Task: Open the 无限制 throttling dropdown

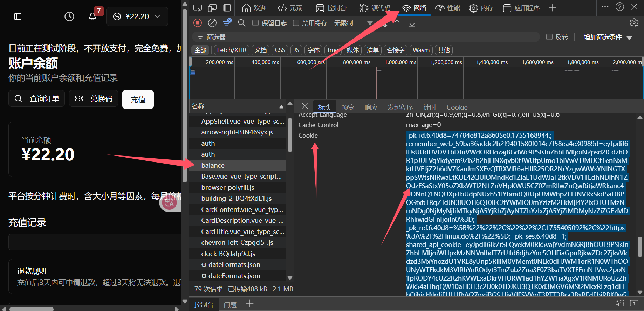Action: coord(353,23)
